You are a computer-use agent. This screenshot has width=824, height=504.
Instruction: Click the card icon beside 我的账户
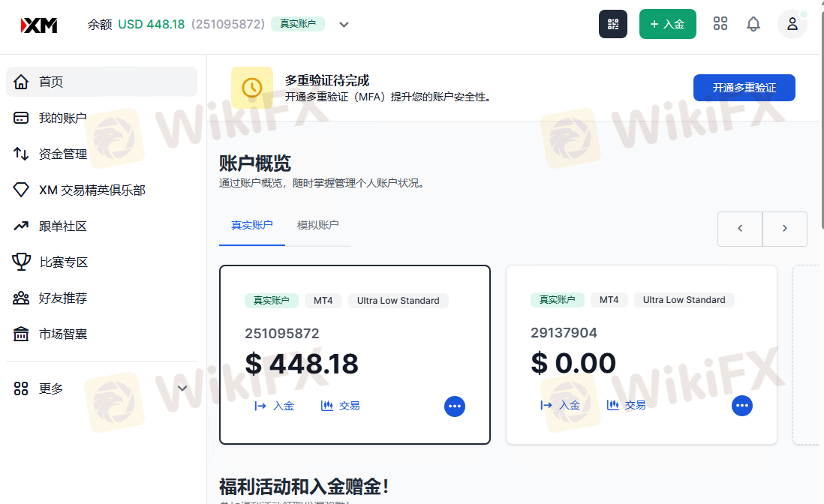click(21, 118)
